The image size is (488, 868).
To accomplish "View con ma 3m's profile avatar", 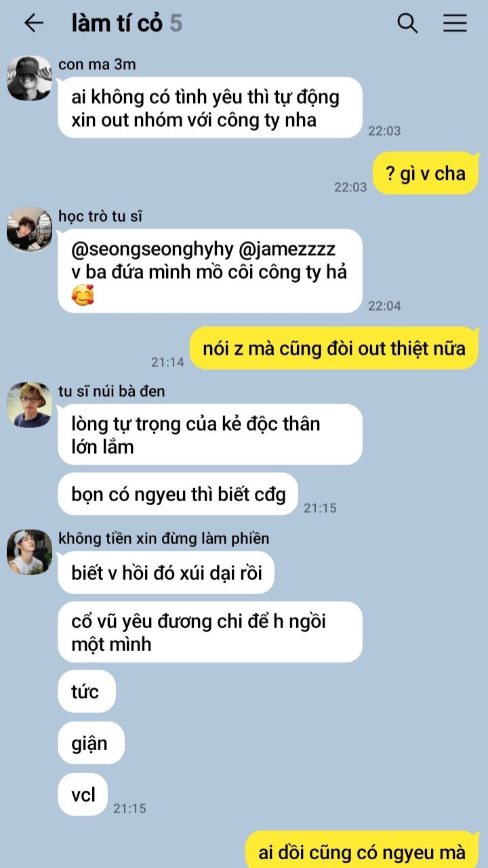I will tap(30, 78).
